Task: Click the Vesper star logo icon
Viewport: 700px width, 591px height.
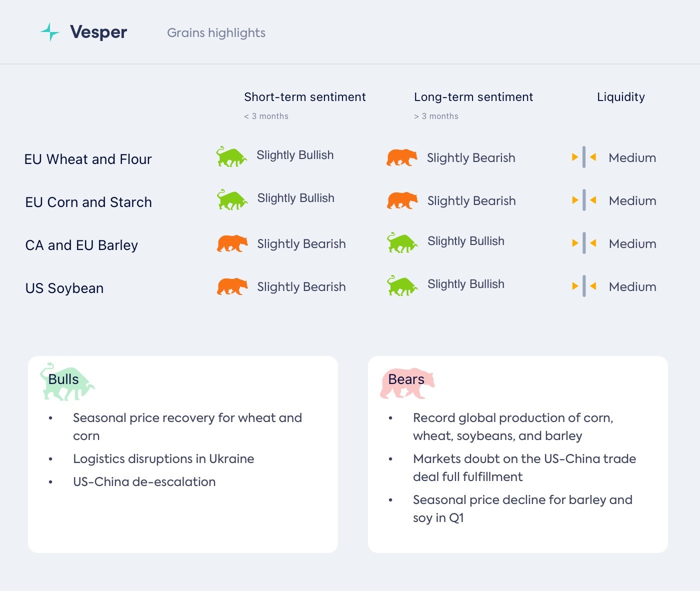Action: point(50,32)
